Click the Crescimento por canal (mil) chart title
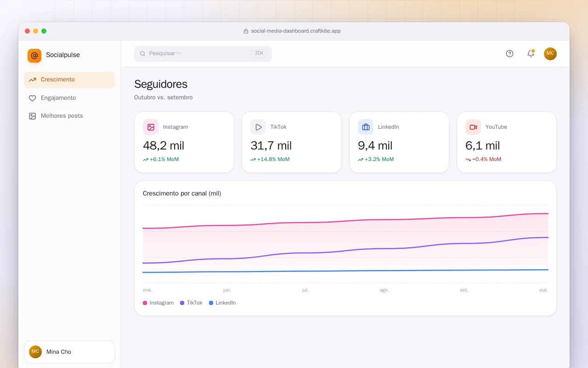Viewport: 588px width, 368px height. (182, 194)
